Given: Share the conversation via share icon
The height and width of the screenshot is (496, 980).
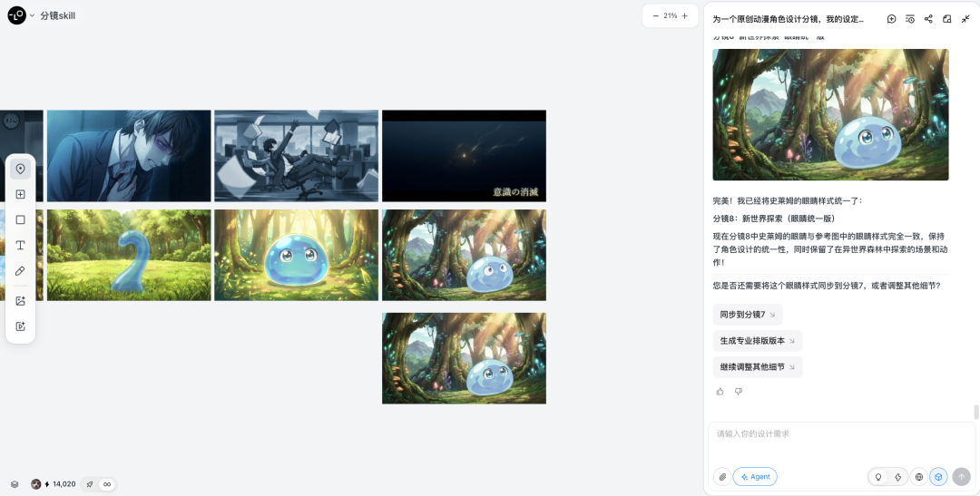Looking at the screenshot, I should [928, 19].
